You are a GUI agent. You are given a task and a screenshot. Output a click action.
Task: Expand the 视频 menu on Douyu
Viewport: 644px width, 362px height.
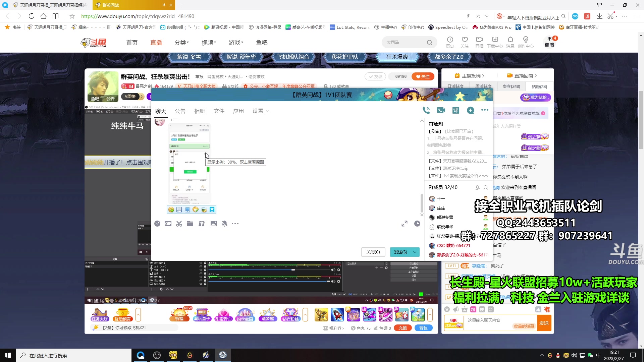pos(209,43)
